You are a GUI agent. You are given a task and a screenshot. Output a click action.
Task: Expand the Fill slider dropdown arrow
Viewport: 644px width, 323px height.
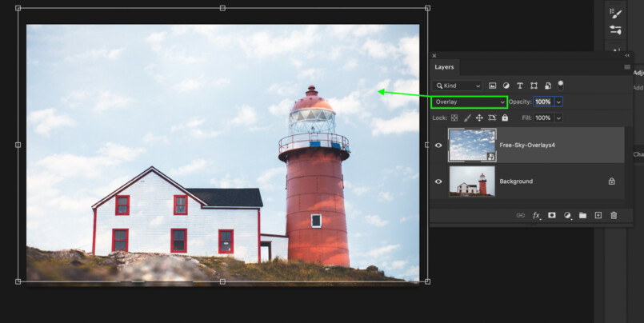[558, 118]
